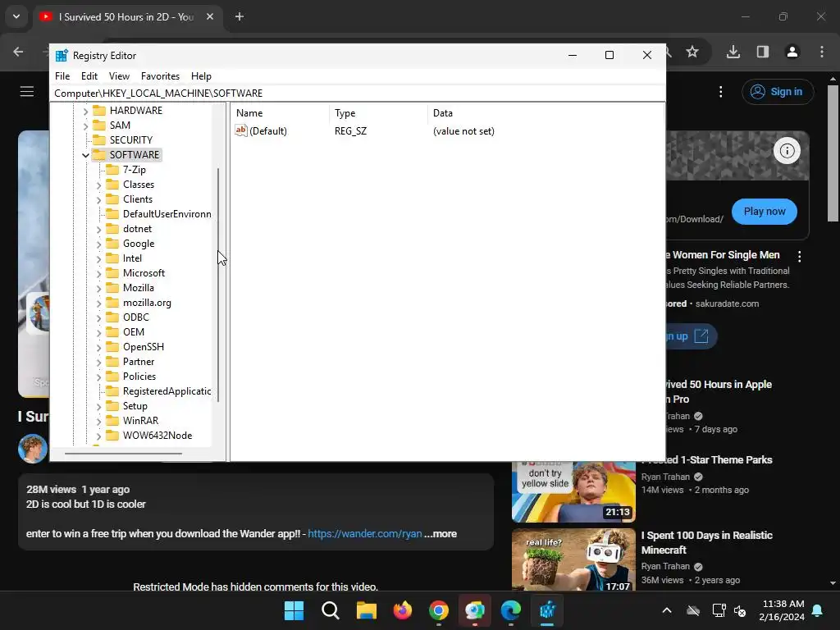Open the Chrome profile icon

[x=792, y=52]
